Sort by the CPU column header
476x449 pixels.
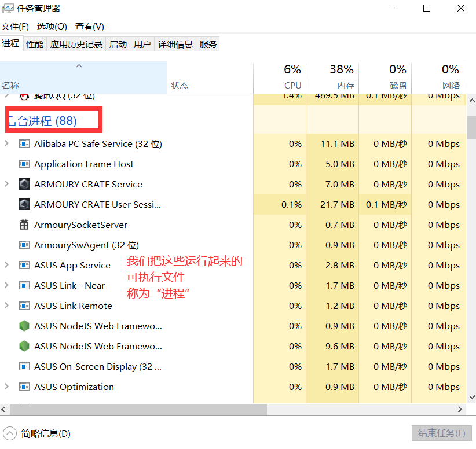[x=280, y=78]
